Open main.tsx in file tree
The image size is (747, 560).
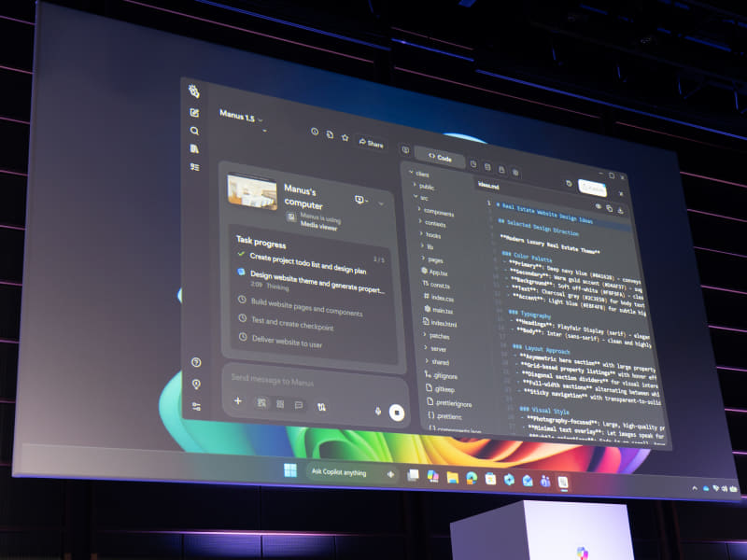pyautogui.click(x=438, y=310)
